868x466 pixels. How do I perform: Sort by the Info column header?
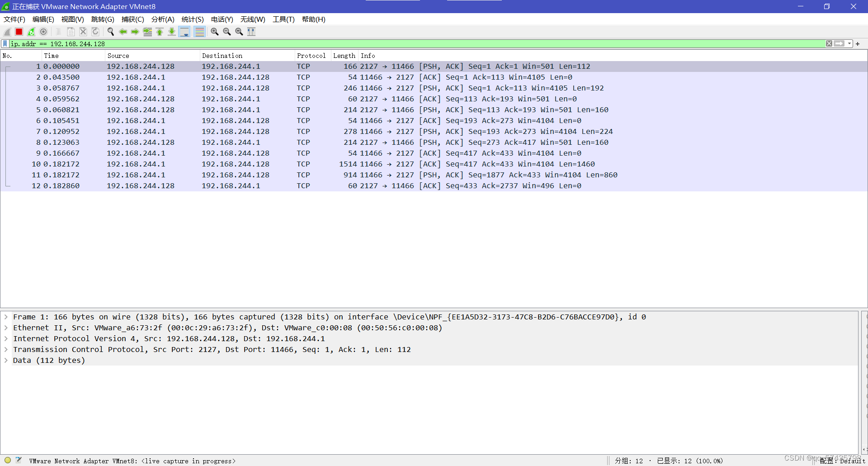point(613,56)
